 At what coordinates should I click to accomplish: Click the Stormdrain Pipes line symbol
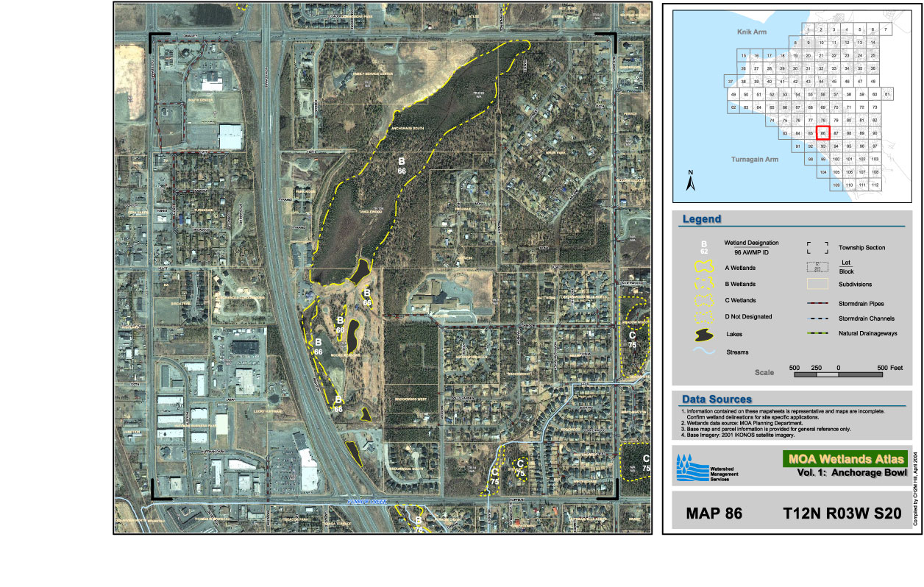click(x=818, y=303)
